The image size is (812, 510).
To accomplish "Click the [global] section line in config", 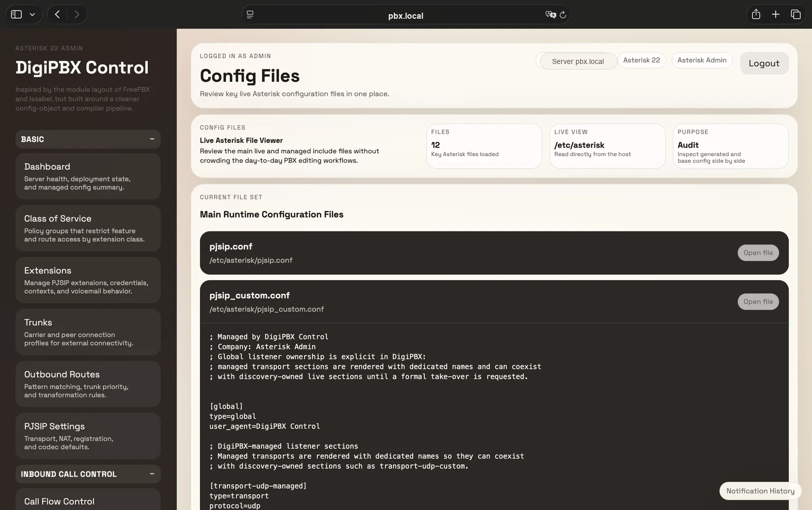I will (226, 406).
